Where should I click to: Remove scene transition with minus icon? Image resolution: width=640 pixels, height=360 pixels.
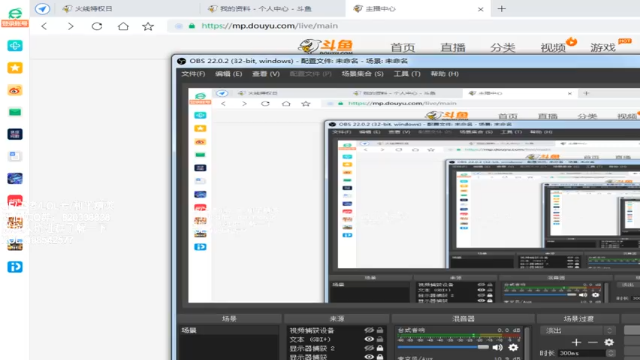[x=593, y=342]
